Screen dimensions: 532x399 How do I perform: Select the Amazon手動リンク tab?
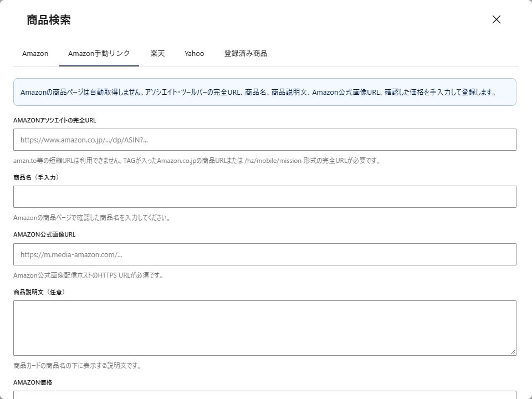pyautogui.click(x=99, y=54)
